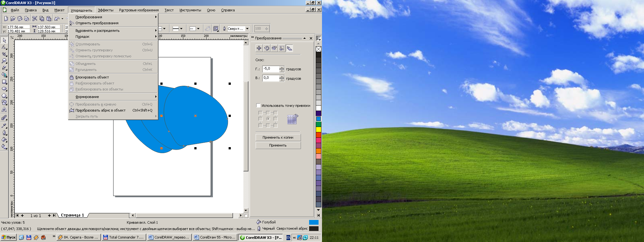This screenshot has width=644, height=242.
Task: Select the Basic Shapes tool
Action: [x=4, y=103]
